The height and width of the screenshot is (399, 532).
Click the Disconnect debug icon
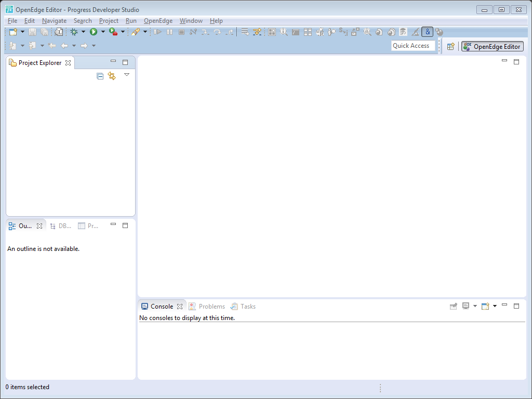tap(193, 32)
